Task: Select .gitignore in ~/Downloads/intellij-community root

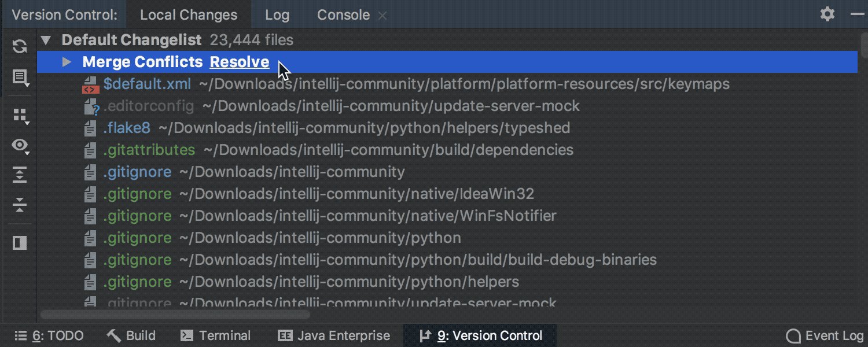Action: [x=137, y=172]
